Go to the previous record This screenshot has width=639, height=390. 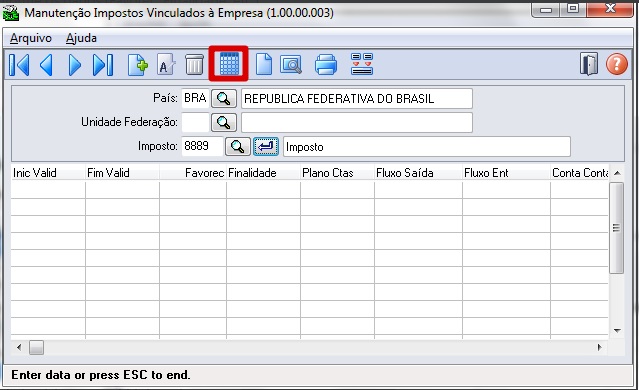click(x=46, y=64)
